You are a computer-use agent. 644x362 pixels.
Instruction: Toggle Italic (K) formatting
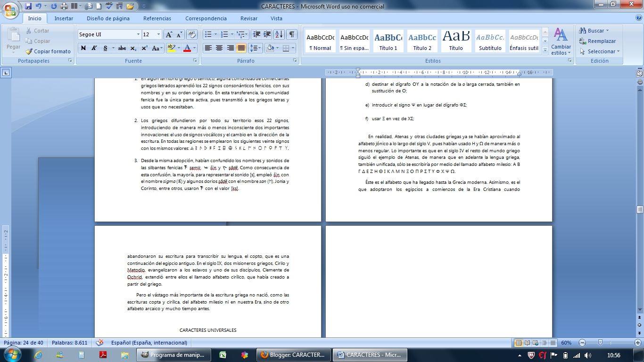point(94,48)
